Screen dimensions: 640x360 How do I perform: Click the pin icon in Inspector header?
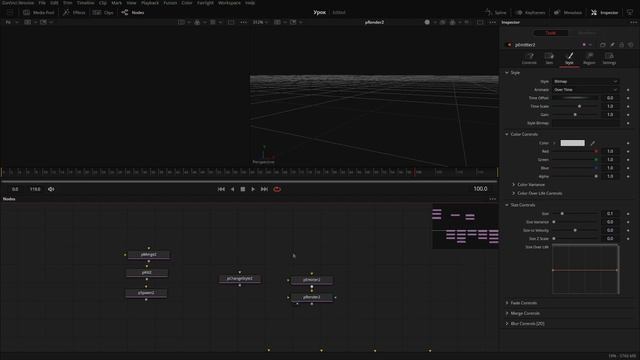pos(612,44)
